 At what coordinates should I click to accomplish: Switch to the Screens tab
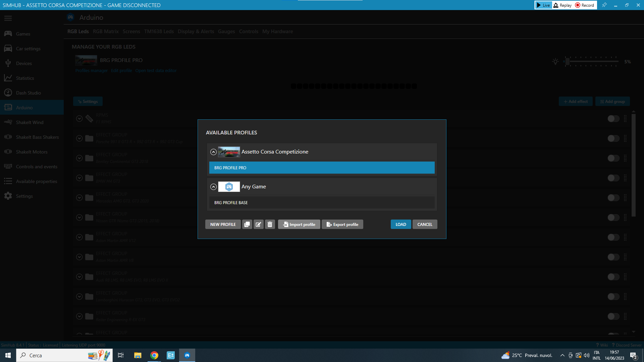[131, 32]
